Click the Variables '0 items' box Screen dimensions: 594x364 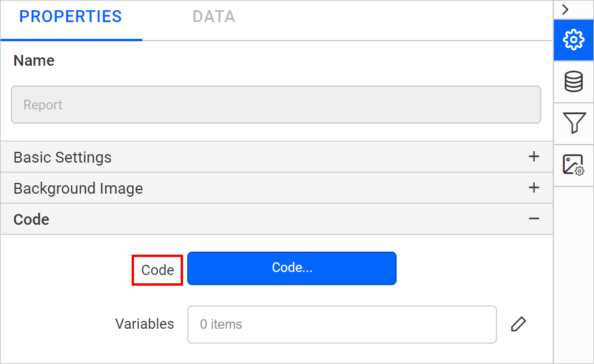tap(342, 324)
